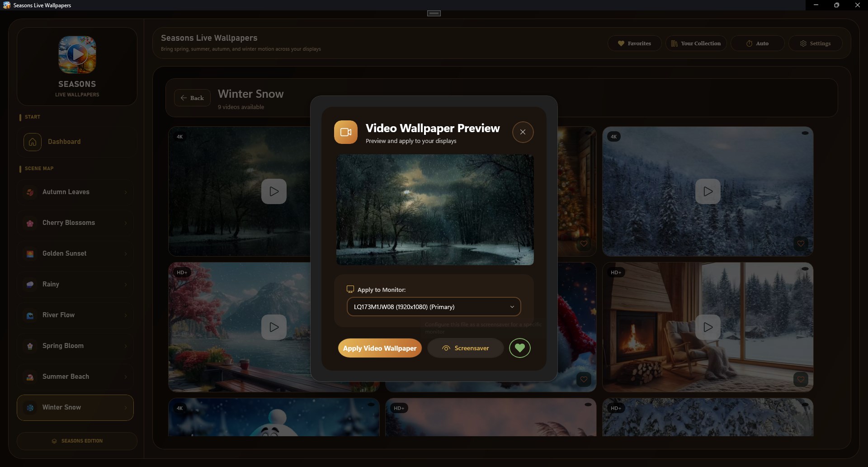The image size is (868, 467).
Task: Favorite the snowy mountain forest video
Action: [801, 243]
